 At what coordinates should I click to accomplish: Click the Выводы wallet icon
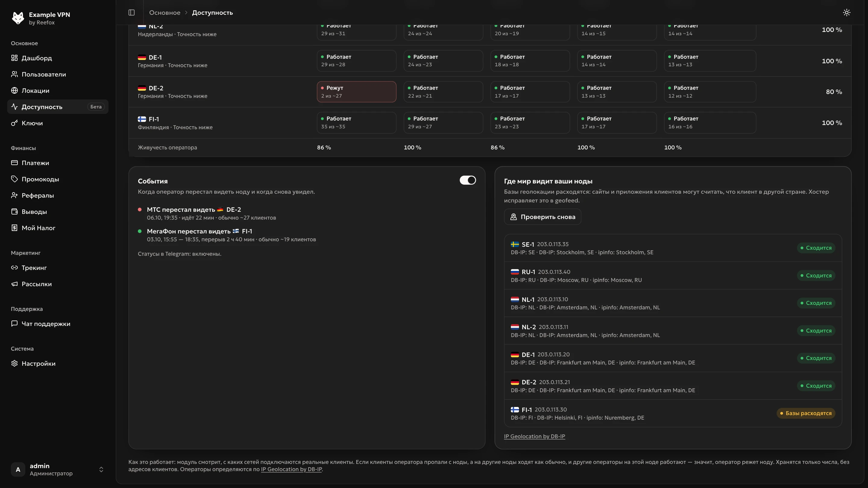pos(14,211)
